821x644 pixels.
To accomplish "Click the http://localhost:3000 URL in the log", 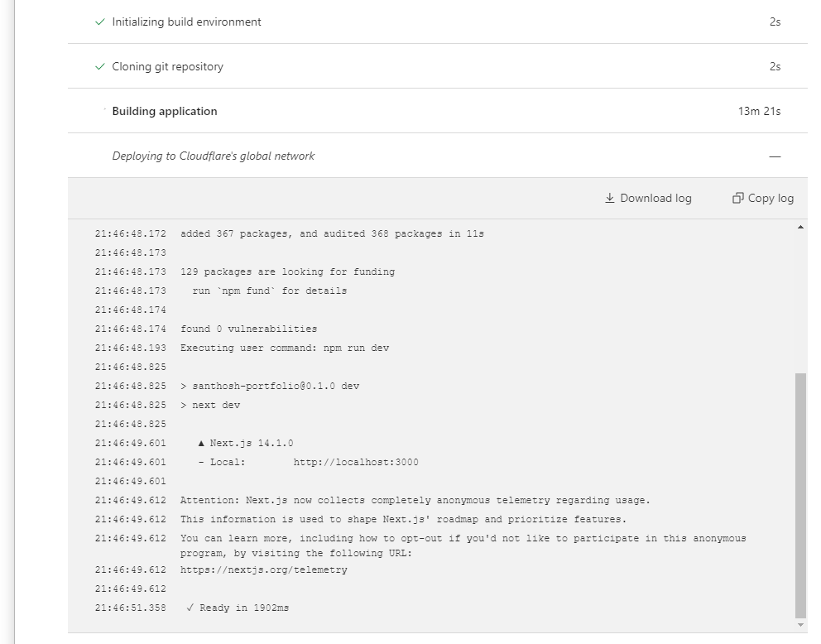I will tap(356, 463).
